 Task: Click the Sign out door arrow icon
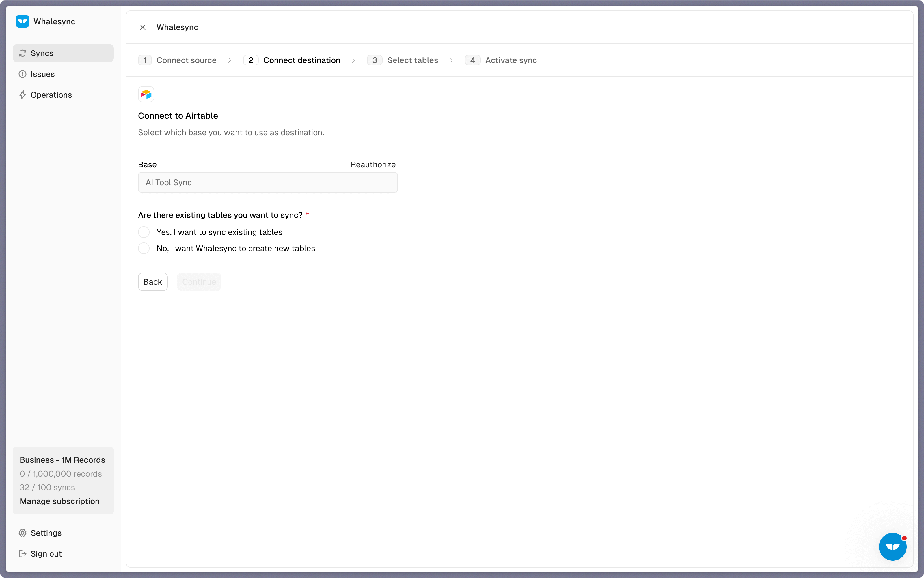tap(23, 553)
